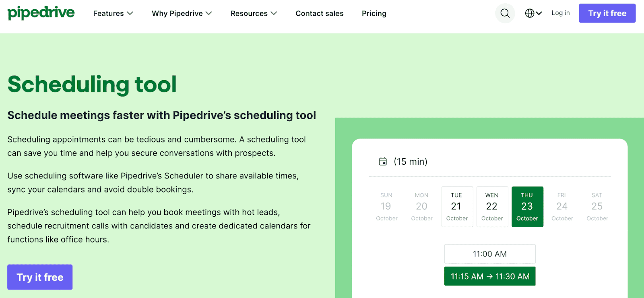Click the purple Try it free button below the text
Viewport: 644px width, 298px height.
coord(39,277)
